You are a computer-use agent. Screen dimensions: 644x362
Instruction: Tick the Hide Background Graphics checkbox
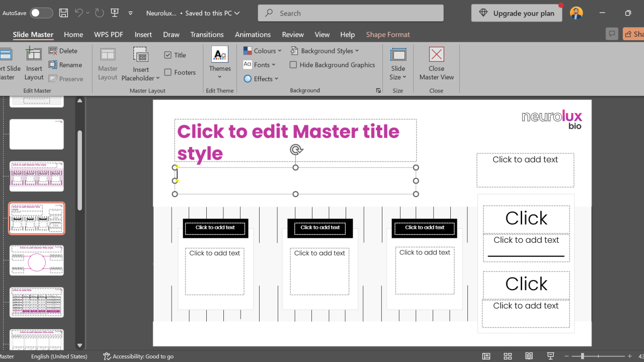click(293, 65)
